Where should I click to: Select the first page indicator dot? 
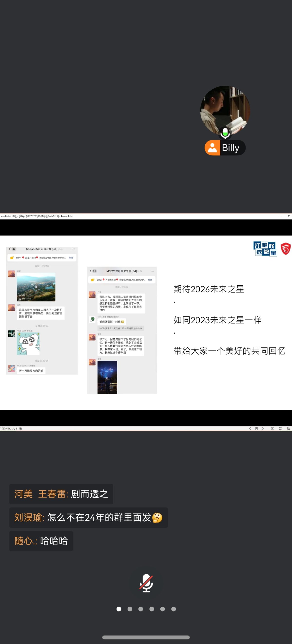point(119,609)
